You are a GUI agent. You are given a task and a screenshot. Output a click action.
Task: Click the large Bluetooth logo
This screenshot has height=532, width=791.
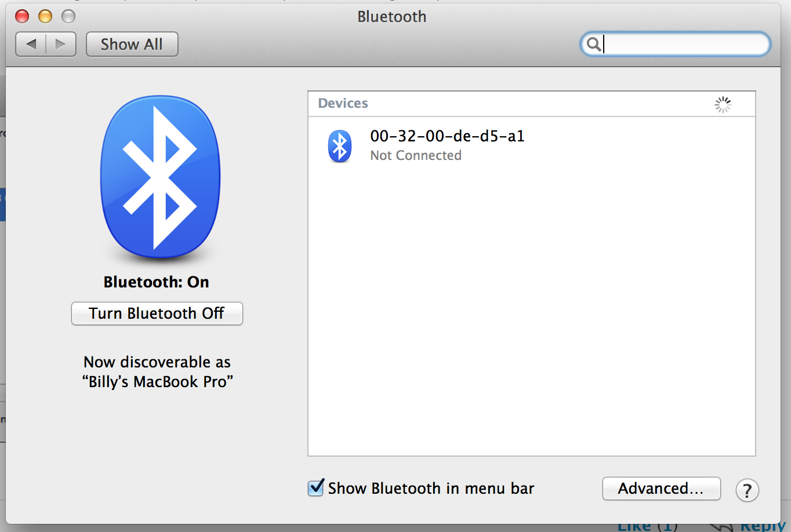pos(160,177)
